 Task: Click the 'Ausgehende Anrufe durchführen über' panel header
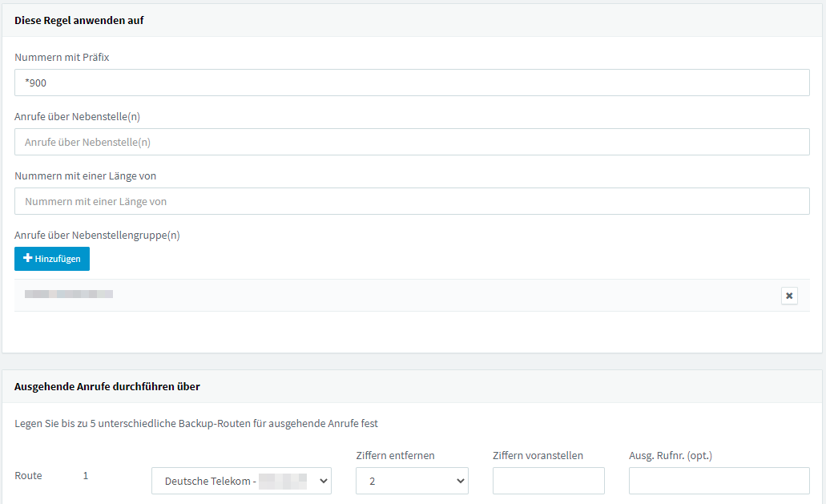coord(107,386)
